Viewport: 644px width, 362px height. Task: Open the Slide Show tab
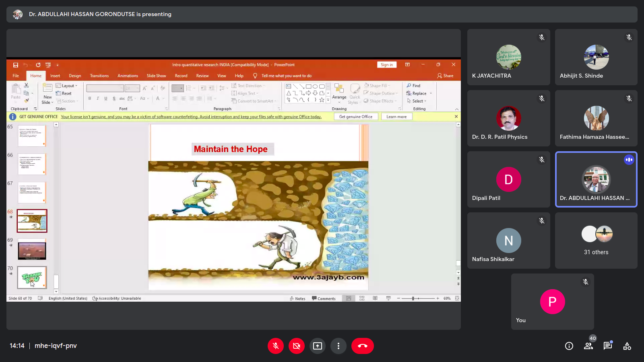pyautogui.click(x=156, y=76)
